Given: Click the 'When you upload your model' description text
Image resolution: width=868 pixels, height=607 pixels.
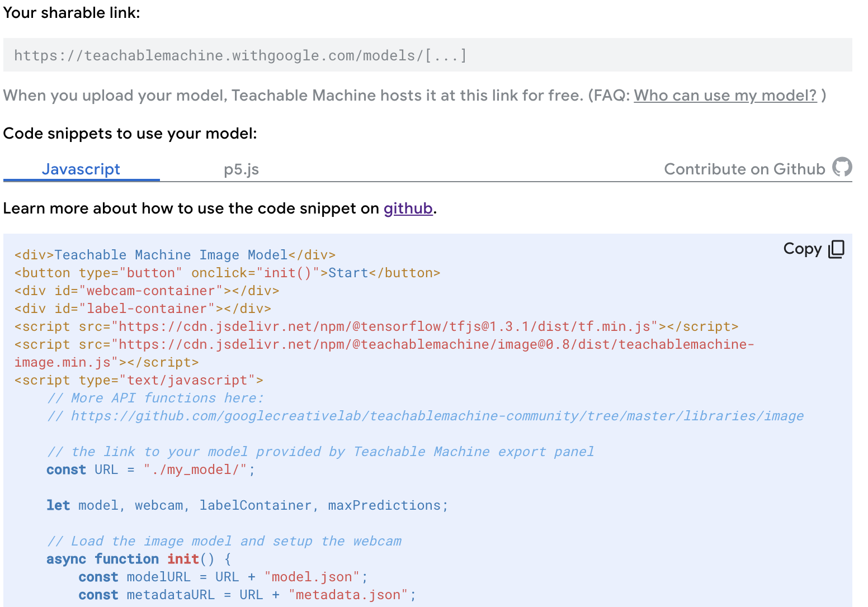Looking at the screenshot, I should click(x=294, y=96).
